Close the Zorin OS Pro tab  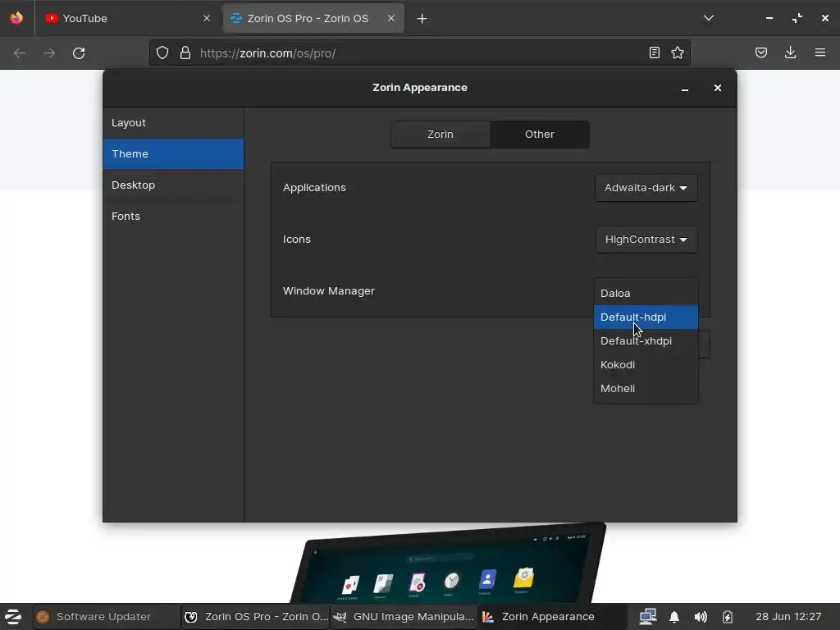click(391, 18)
